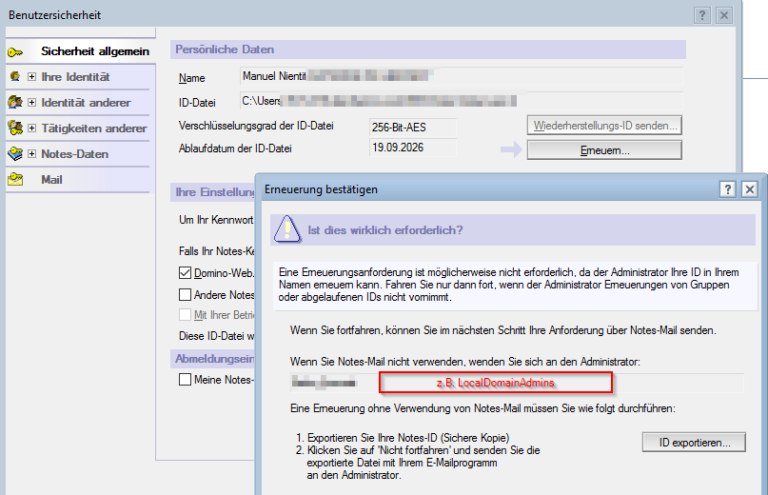The width and height of the screenshot is (768, 495).
Task: Click the Abmeldungsein... section header
Action: [213, 358]
